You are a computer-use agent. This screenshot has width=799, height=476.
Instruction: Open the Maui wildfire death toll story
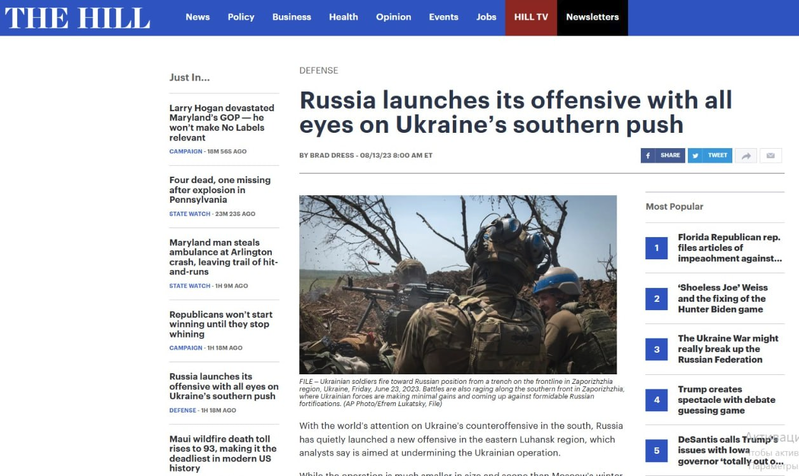click(x=223, y=453)
